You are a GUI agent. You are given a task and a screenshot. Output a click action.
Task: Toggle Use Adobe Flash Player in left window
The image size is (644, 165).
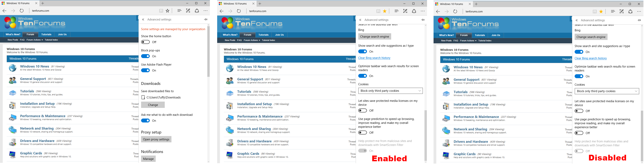pos(145,70)
